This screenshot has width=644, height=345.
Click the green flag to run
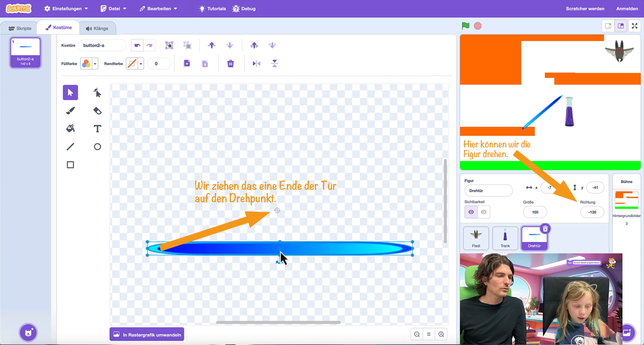(466, 26)
